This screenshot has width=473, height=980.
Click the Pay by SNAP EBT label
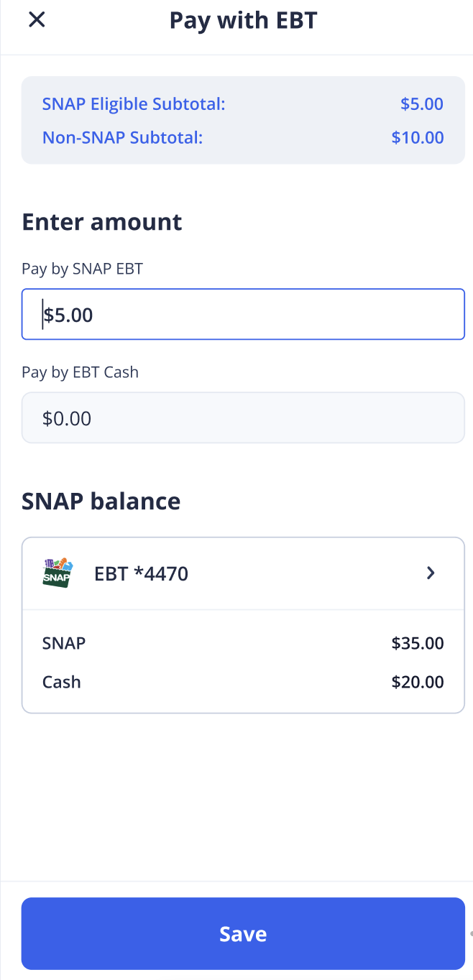(83, 269)
